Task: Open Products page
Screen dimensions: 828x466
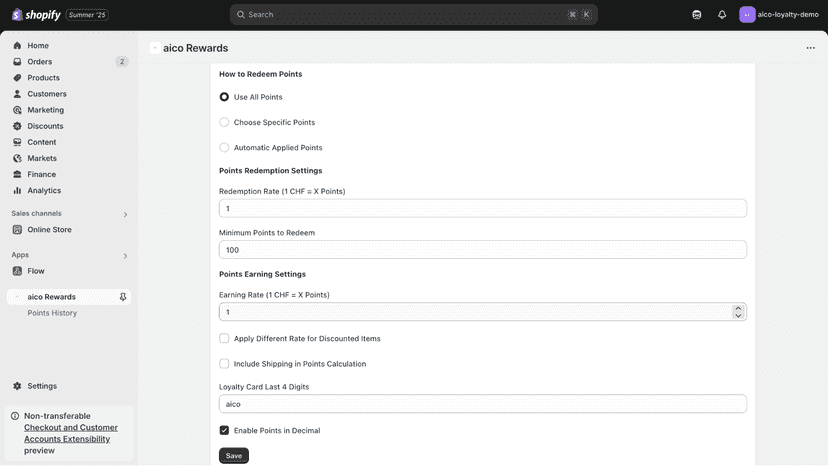Action: point(43,78)
